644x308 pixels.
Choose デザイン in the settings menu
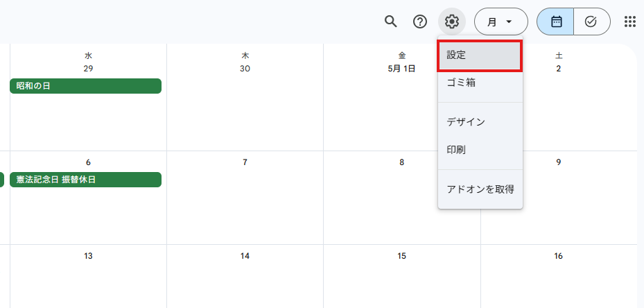click(480, 122)
